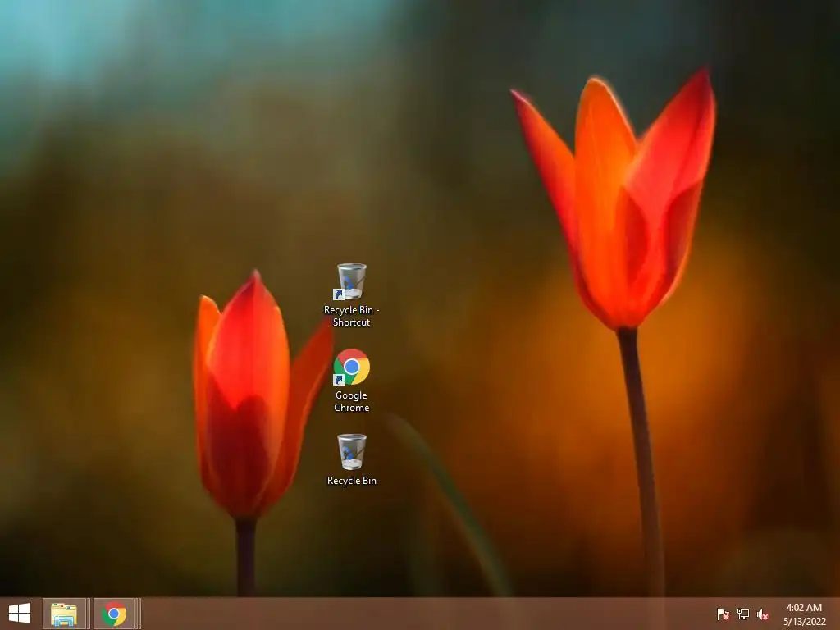The image size is (840, 630).
Task: Open File Explorer from the taskbar
Action: point(64,614)
